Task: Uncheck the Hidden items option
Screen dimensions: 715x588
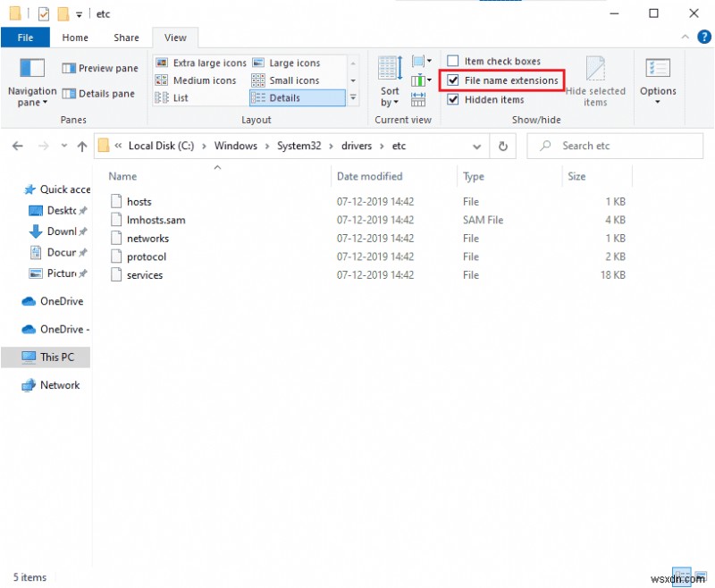Action: (x=453, y=99)
